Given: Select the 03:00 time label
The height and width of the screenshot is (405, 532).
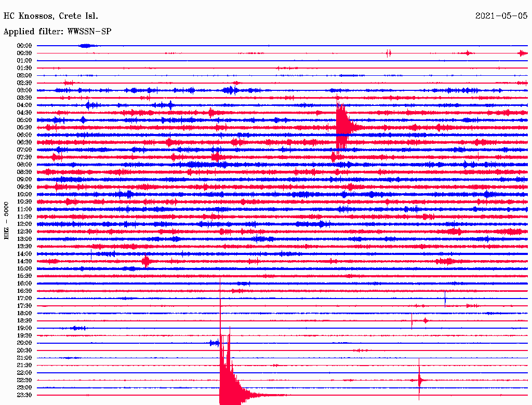Looking at the screenshot, I should [x=24, y=90].
